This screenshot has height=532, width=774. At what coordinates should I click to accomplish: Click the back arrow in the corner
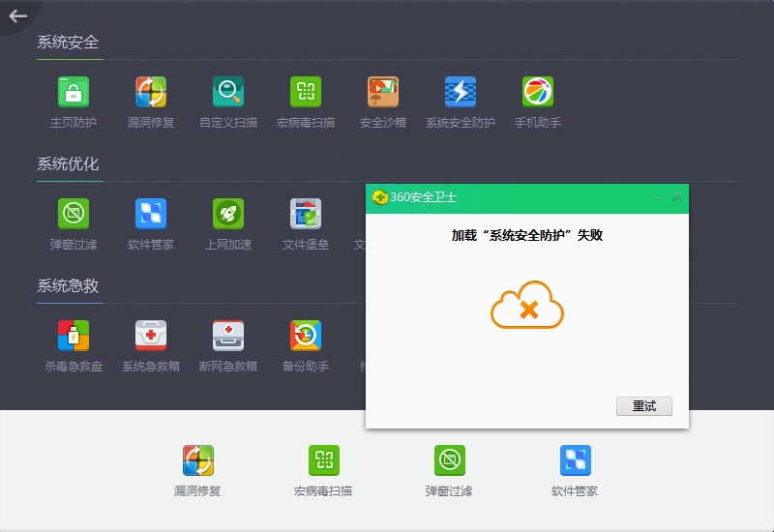(x=17, y=16)
